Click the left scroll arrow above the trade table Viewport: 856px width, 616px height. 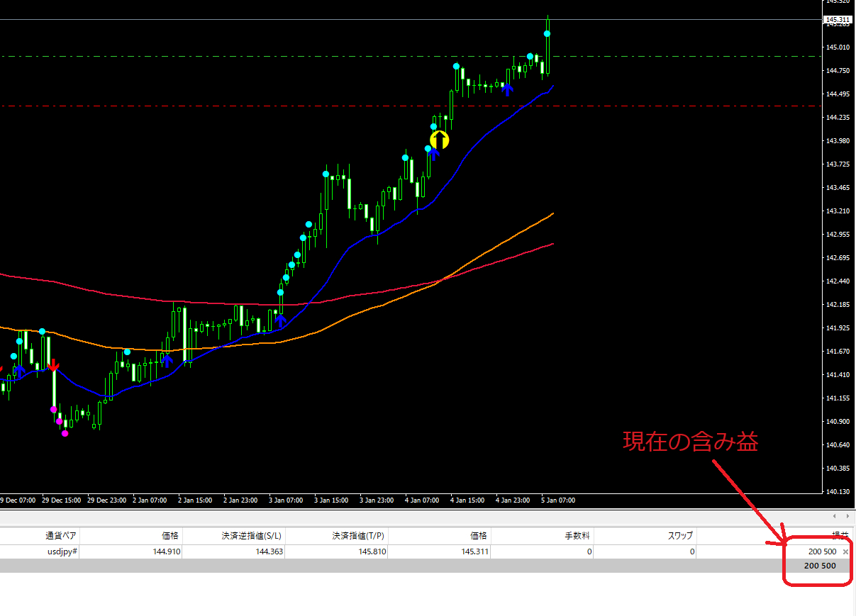[x=834, y=517]
